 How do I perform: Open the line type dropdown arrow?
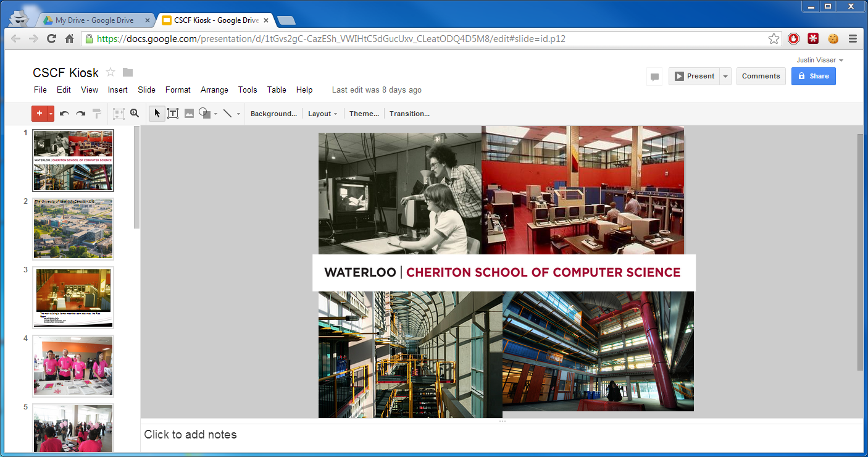point(238,114)
